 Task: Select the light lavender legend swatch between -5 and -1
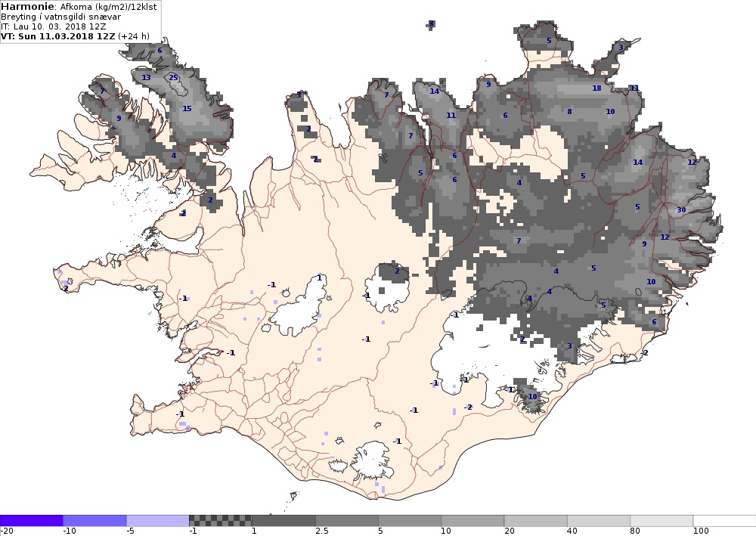point(158,521)
